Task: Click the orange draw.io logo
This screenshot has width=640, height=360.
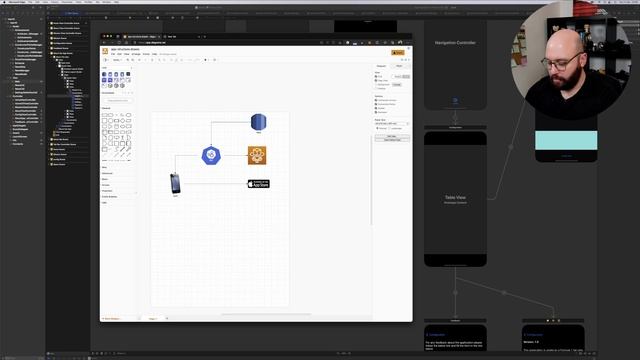Action: pyautogui.click(x=105, y=51)
